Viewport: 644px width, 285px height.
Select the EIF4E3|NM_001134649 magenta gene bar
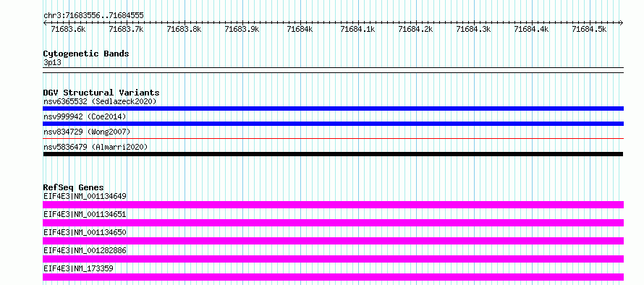pos(333,205)
